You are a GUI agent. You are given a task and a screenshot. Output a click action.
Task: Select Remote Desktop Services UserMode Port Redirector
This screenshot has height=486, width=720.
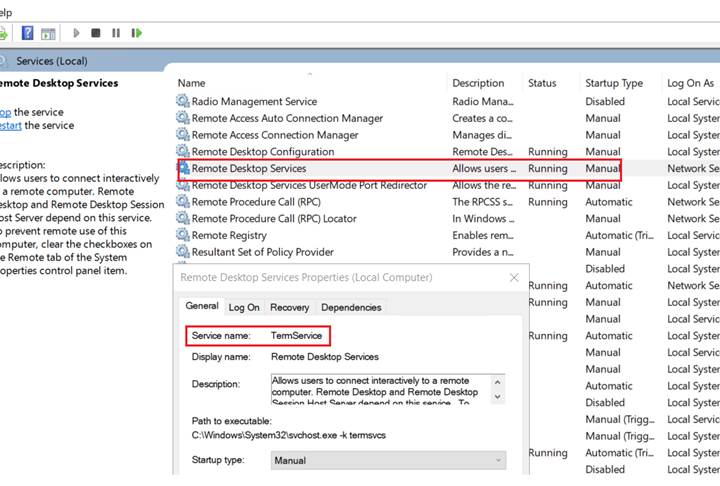(309, 185)
